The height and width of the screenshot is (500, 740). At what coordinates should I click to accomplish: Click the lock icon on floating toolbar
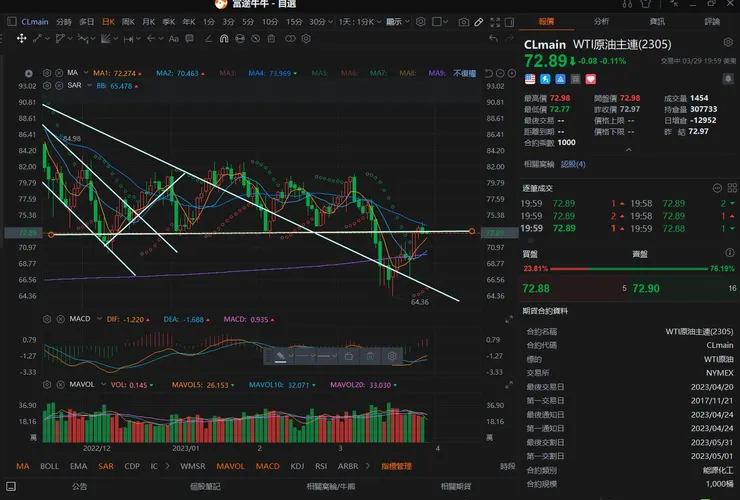pos(349,355)
